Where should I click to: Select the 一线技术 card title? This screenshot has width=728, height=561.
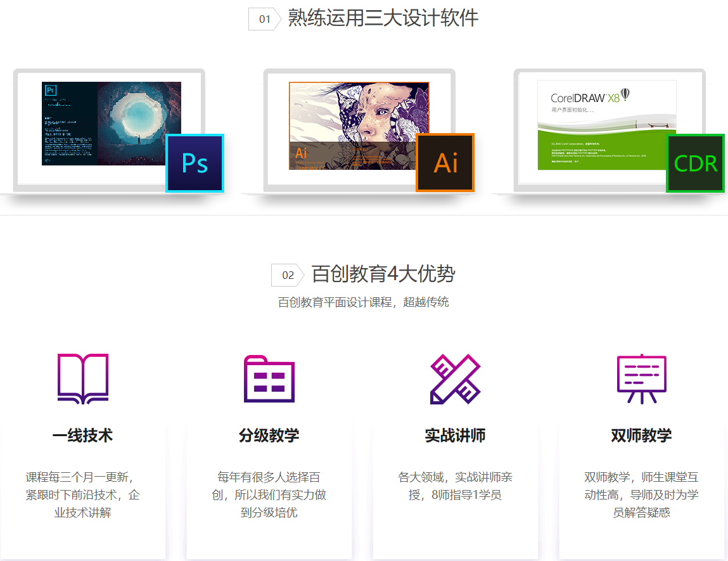point(82,435)
